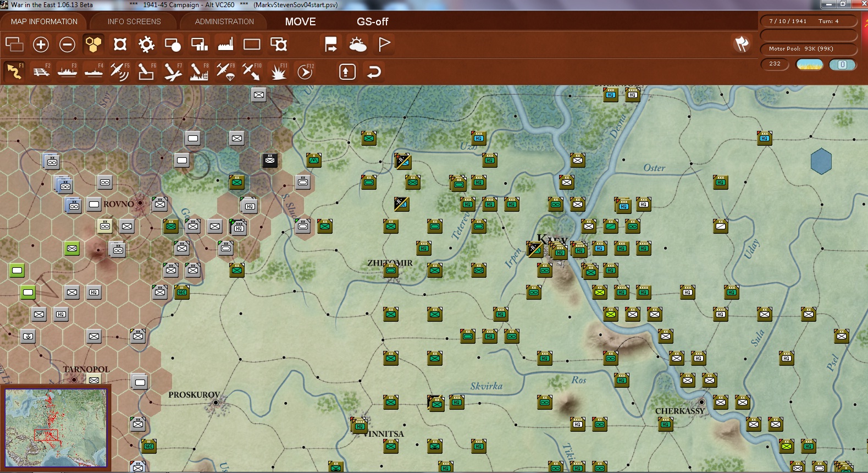
Task: Click the 232 value in the status panel
Action: [x=775, y=64]
